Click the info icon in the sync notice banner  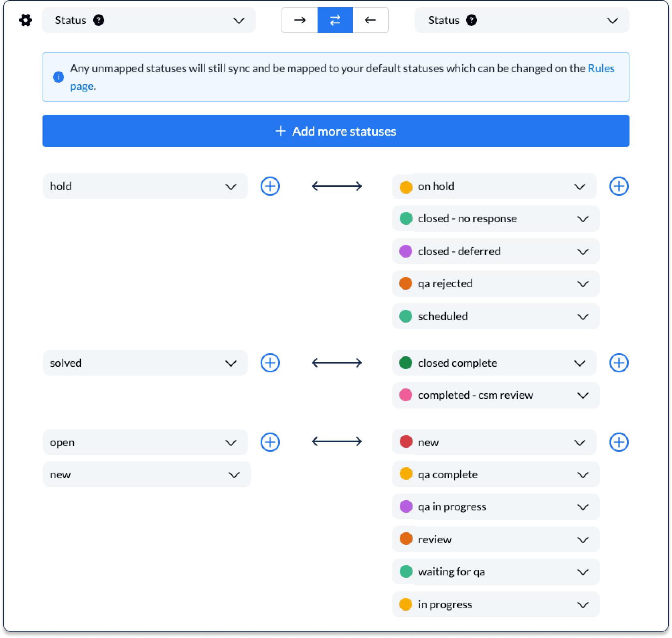click(x=59, y=77)
